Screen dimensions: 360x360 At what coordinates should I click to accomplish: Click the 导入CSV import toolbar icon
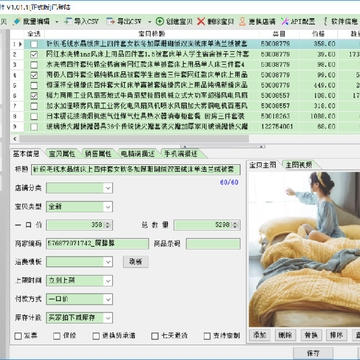[x=68, y=21]
